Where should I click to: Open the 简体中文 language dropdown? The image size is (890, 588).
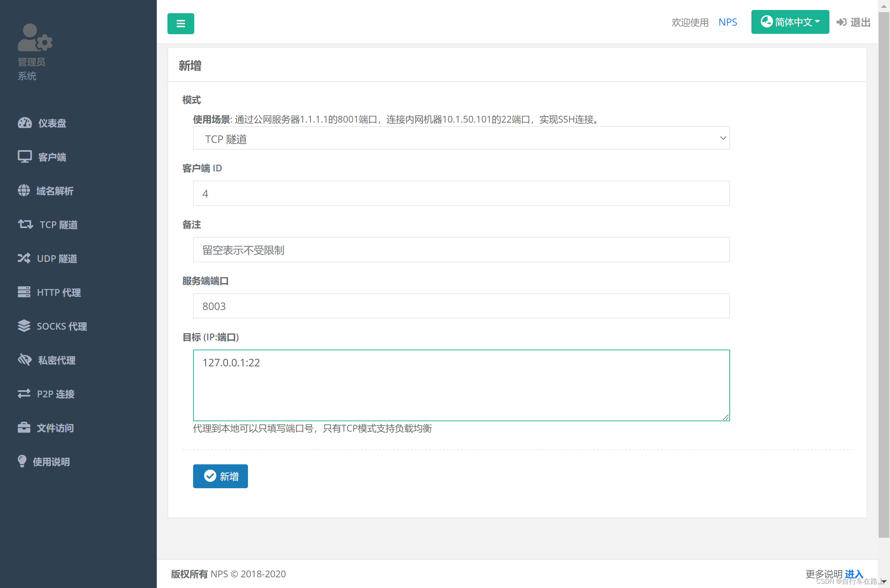pyautogui.click(x=790, y=22)
